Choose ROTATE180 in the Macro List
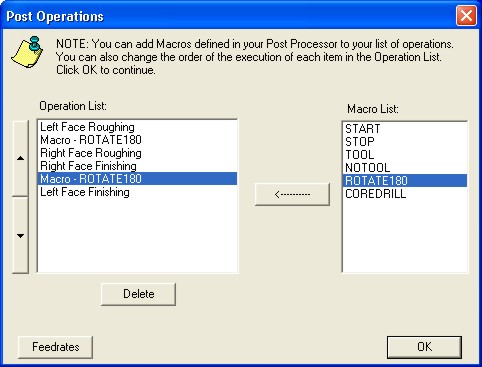The width and height of the screenshot is (482, 367). click(x=405, y=181)
